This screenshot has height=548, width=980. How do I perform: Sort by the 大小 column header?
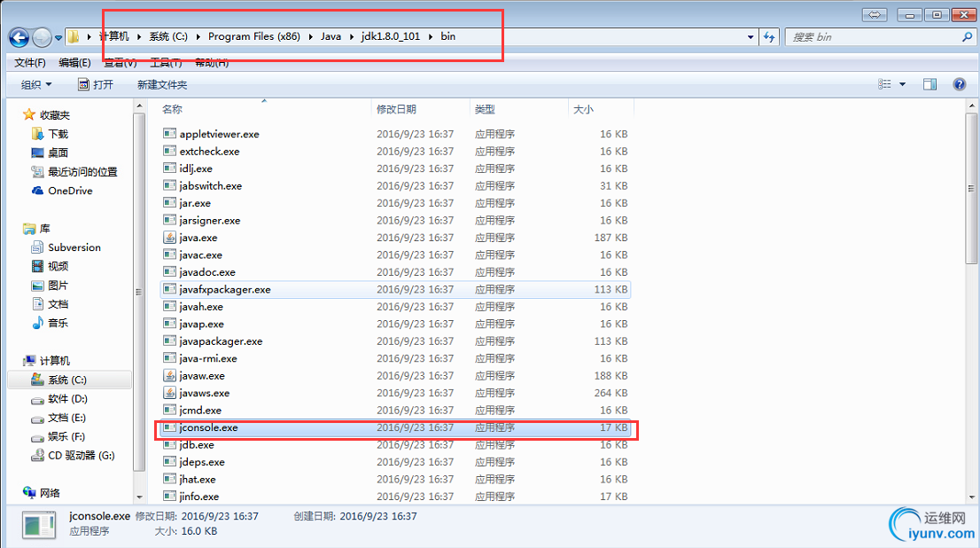click(583, 109)
